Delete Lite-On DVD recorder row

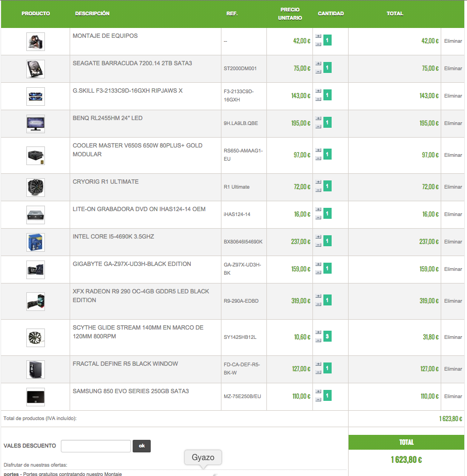[x=453, y=214]
